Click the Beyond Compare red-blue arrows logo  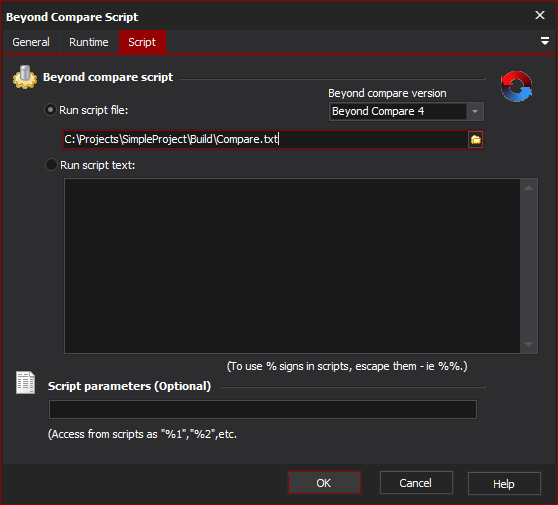point(516,86)
